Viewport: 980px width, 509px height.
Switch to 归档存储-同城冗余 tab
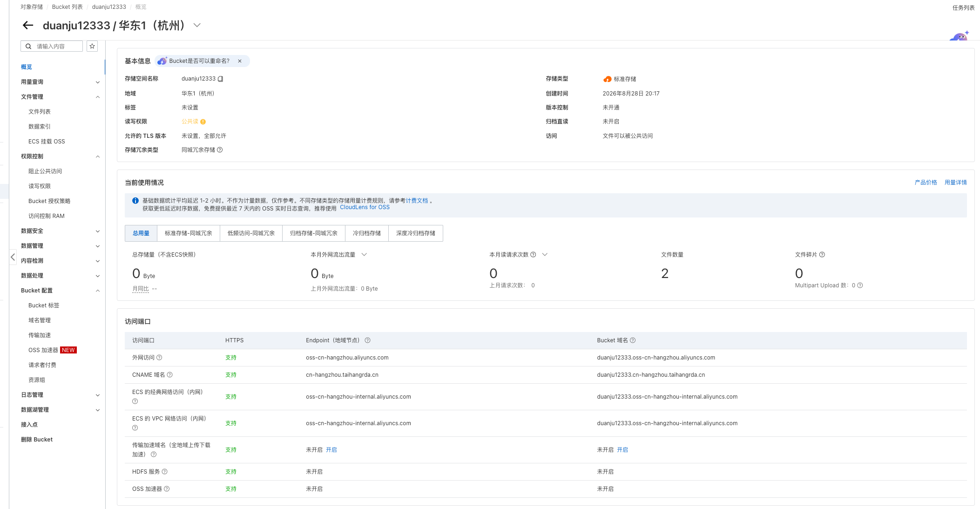[x=314, y=233]
